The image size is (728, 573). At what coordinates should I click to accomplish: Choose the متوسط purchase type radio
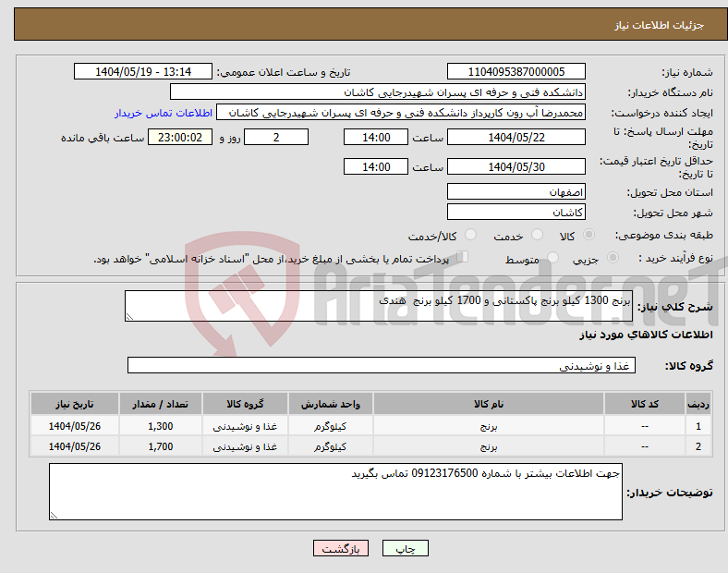click(551, 259)
